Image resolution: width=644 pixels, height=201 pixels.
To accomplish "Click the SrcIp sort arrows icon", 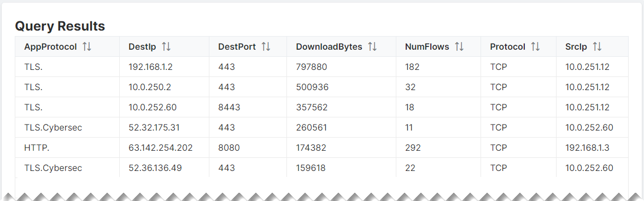I will [597, 47].
